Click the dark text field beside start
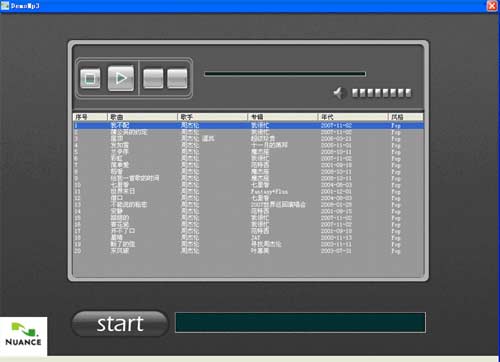Viewport: 500px width, 362px height. tap(300, 323)
